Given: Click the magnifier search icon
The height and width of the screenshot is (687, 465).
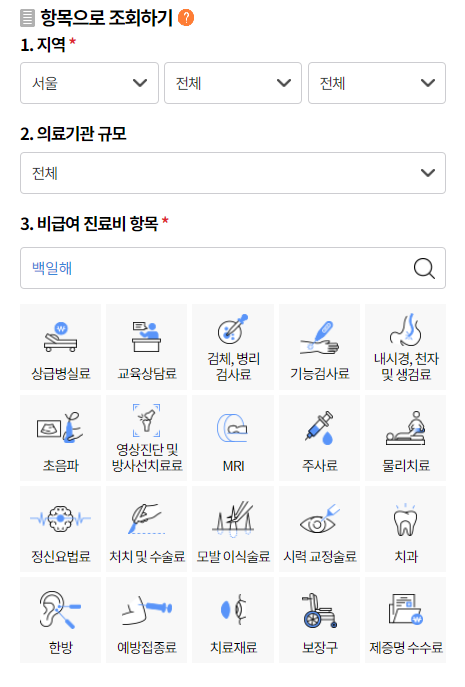Looking at the screenshot, I should [424, 268].
